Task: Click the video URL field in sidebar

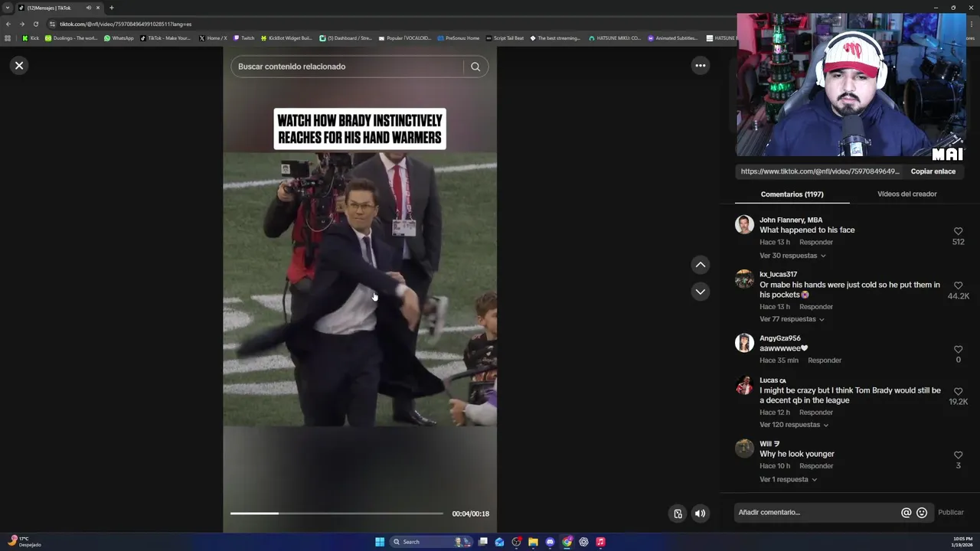Action: [x=819, y=171]
